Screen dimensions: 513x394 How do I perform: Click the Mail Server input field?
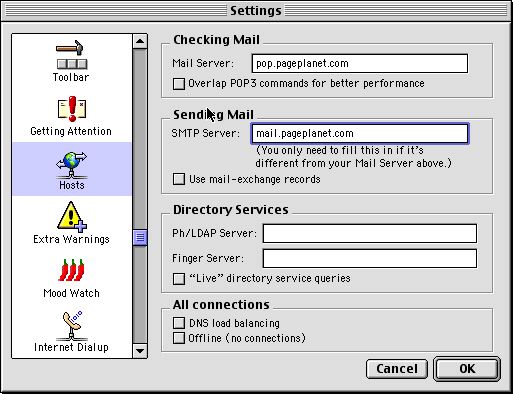tap(360, 63)
